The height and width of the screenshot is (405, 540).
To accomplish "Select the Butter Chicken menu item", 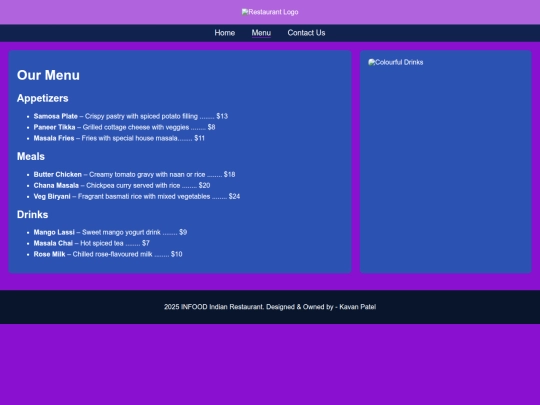I will (134, 174).
